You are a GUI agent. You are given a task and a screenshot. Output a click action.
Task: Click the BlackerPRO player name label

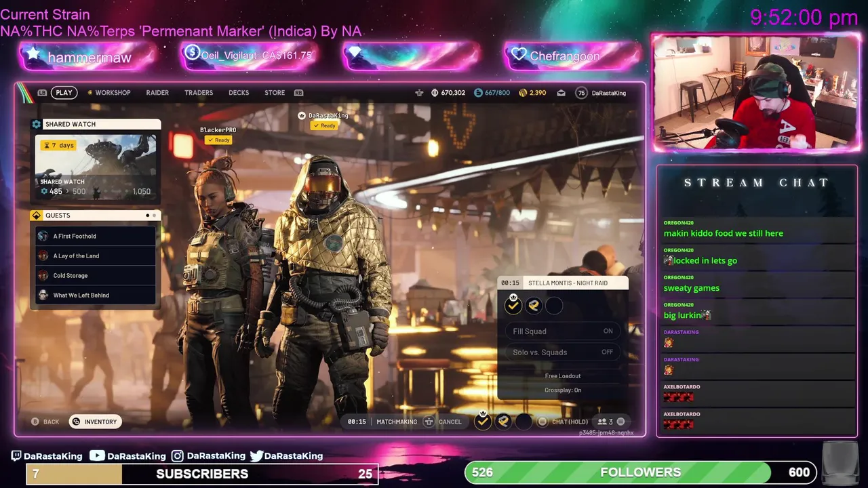[x=218, y=130]
